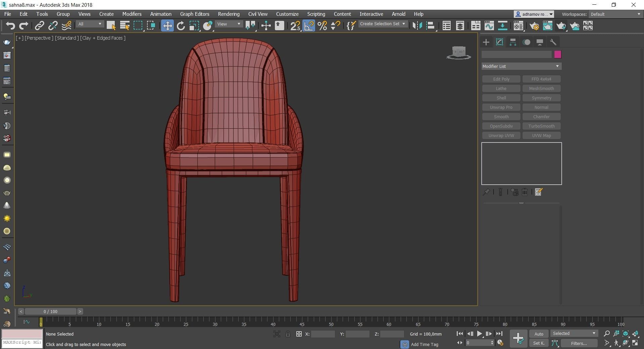Click the Undo arrow in toolbar

point(10,26)
